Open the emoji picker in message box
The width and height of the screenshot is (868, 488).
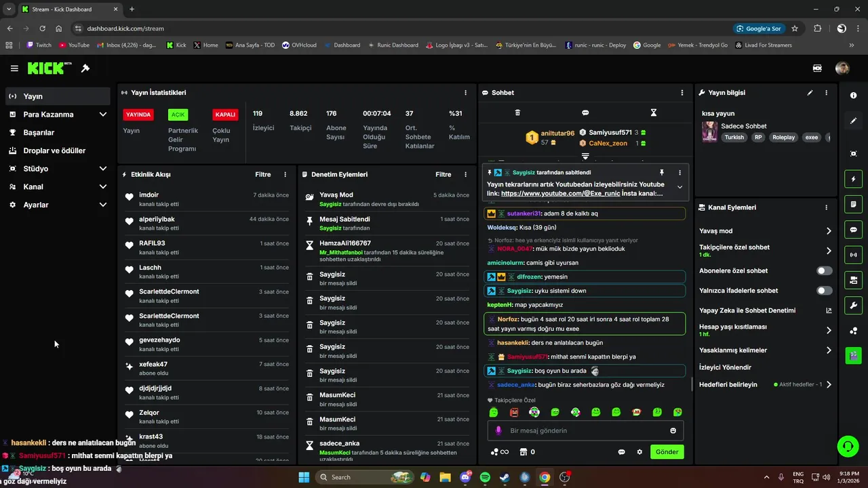tap(673, 430)
